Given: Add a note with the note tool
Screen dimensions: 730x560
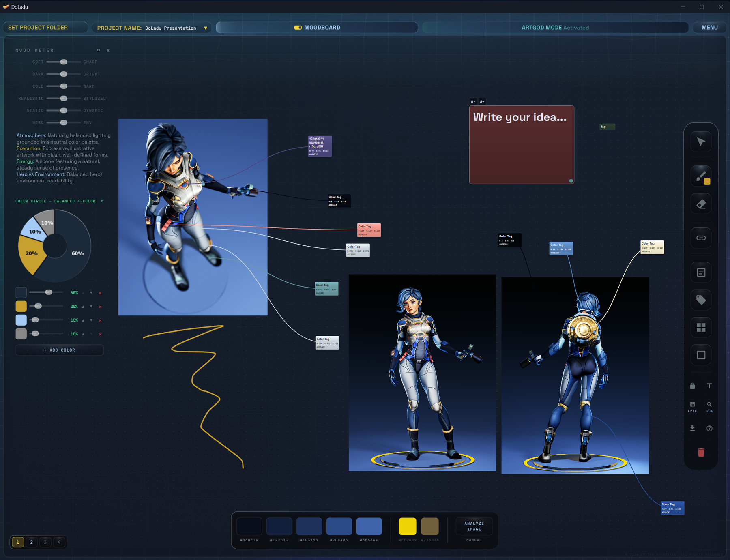Looking at the screenshot, I should [701, 272].
